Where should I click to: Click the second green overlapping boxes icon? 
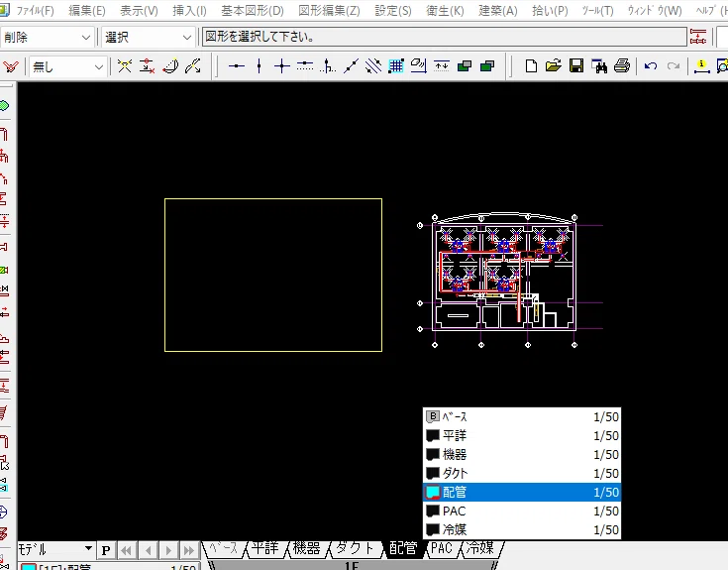487,66
